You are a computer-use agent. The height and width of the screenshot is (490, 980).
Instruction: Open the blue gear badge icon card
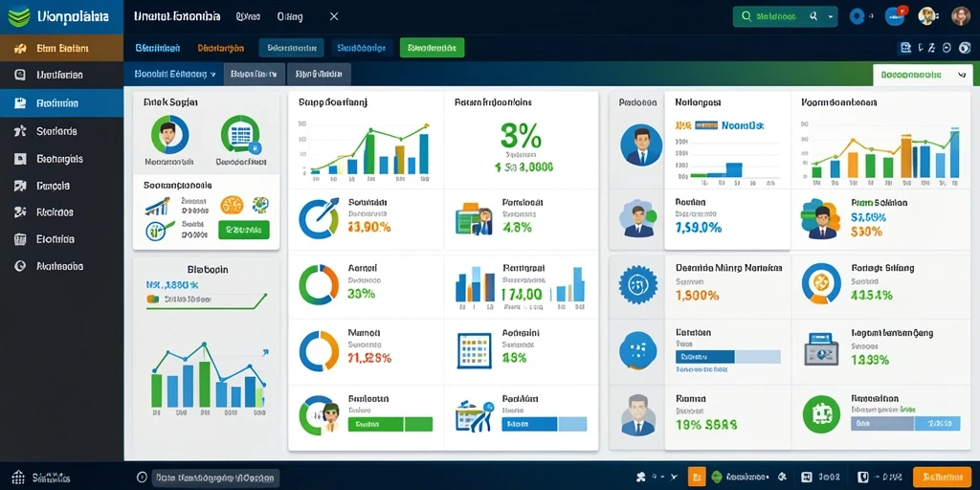click(636, 283)
